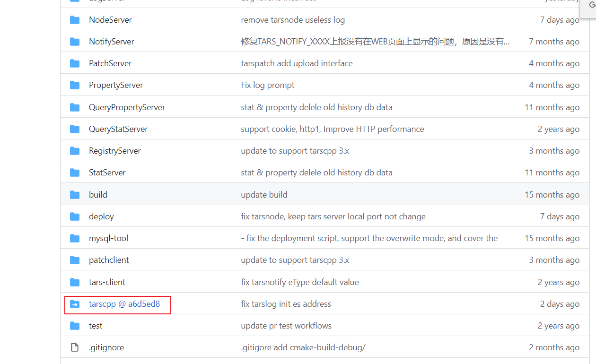Click .gitignore's '2 months ago' timestamp
The height and width of the screenshot is (364, 596).
554,347
